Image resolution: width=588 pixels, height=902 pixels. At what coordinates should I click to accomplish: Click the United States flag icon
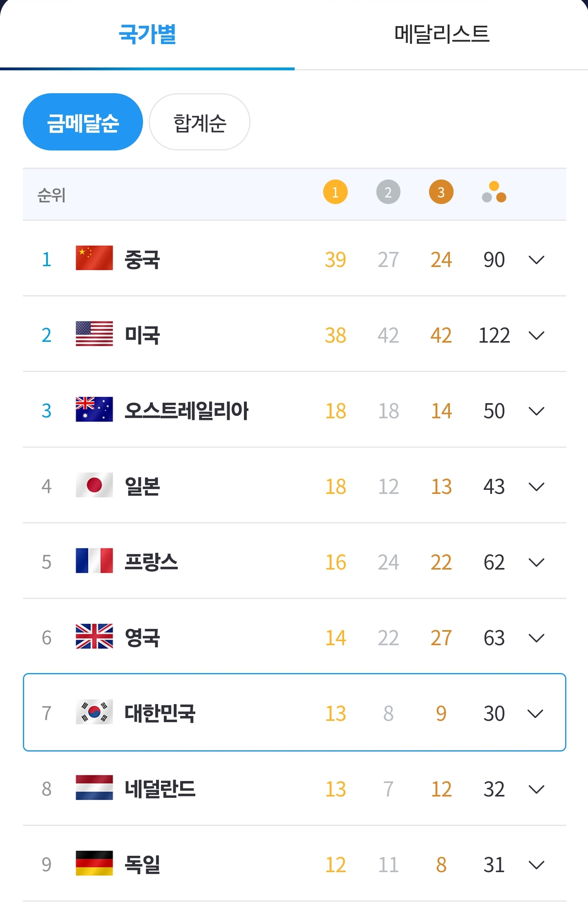[94, 334]
